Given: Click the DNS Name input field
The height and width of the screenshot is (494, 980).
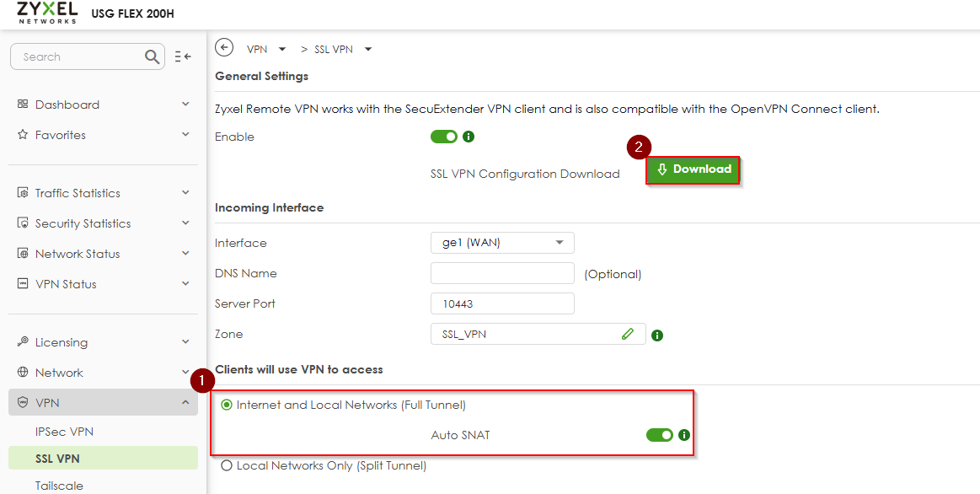Looking at the screenshot, I should (502, 273).
